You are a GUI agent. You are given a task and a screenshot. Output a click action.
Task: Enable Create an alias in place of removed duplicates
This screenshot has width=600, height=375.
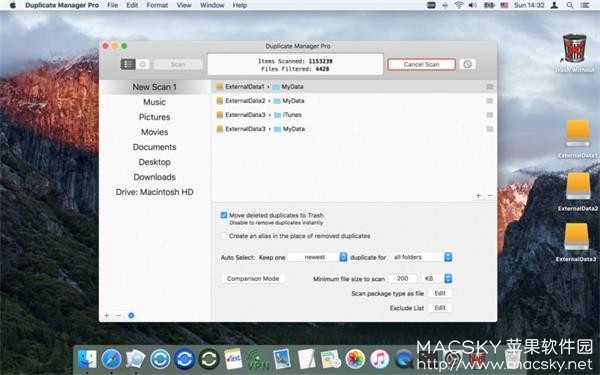click(x=224, y=236)
